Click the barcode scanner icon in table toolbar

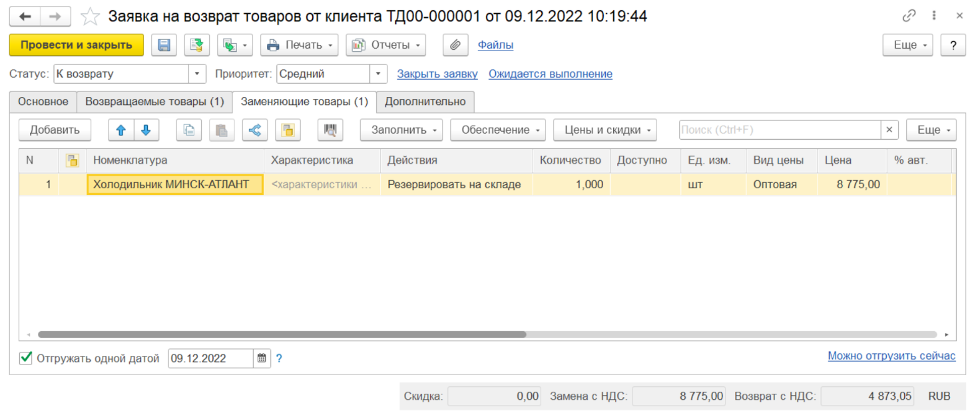(330, 130)
